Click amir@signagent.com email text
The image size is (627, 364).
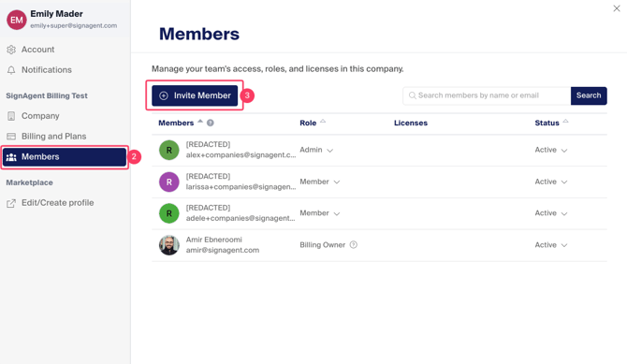[223, 250]
